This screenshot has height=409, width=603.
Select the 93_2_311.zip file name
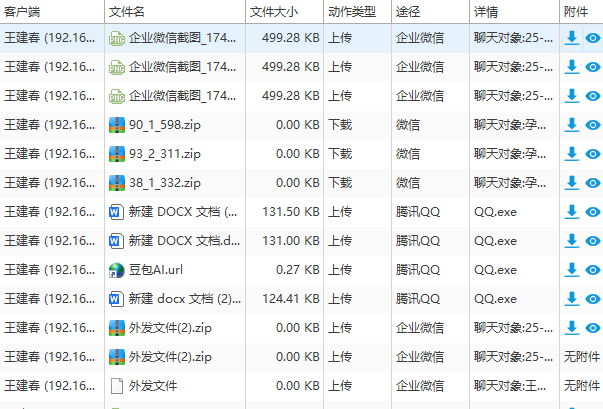(165, 154)
